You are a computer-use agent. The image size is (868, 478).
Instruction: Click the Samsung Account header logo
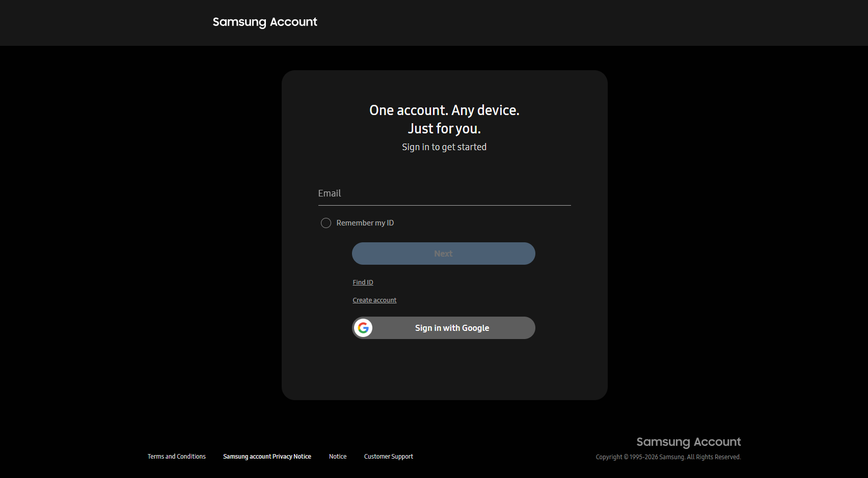(265, 22)
